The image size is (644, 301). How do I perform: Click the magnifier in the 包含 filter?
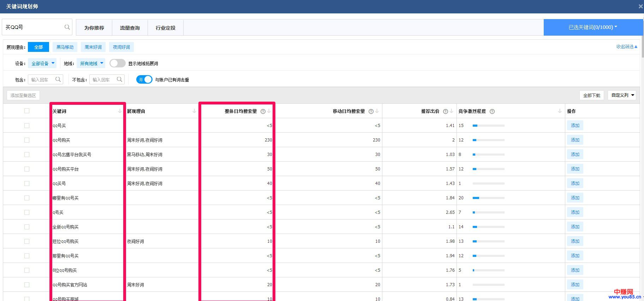point(58,79)
